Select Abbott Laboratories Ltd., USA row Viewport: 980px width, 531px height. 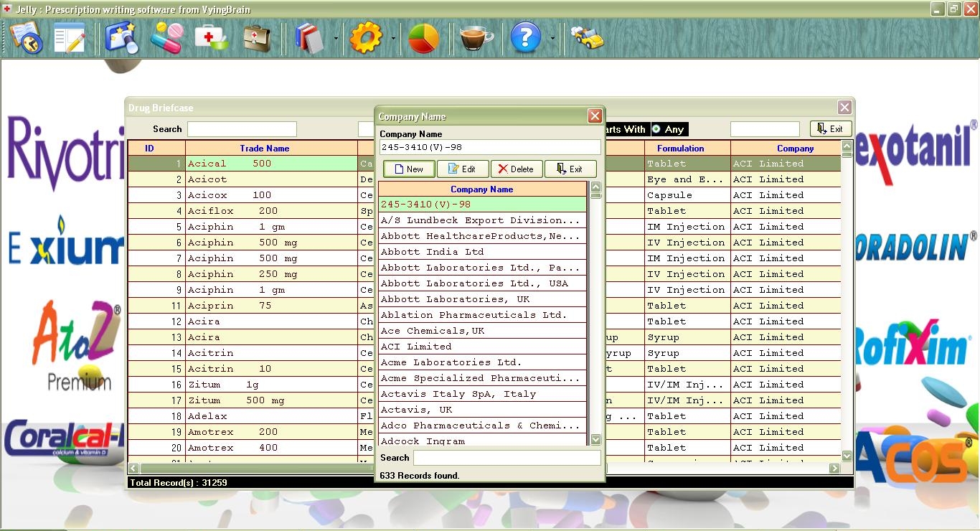(x=482, y=283)
